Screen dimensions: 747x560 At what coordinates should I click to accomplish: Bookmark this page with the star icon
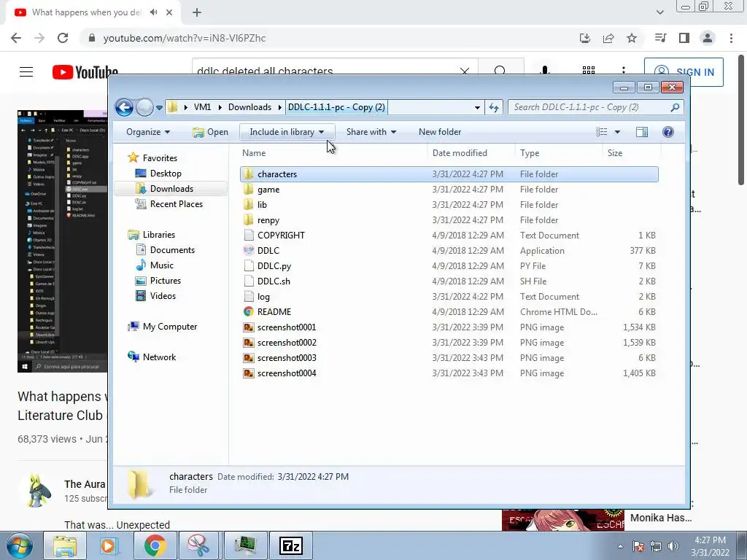coord(632,38)
